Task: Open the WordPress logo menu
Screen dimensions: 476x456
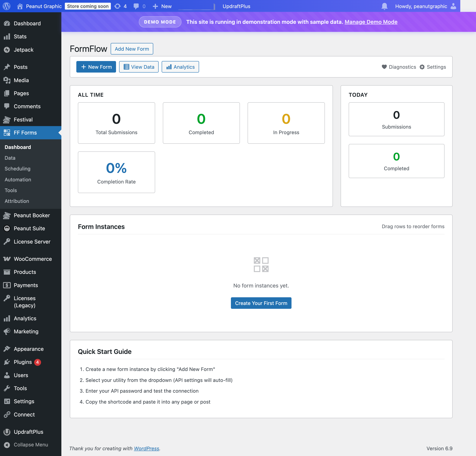Action: (6, 6)
